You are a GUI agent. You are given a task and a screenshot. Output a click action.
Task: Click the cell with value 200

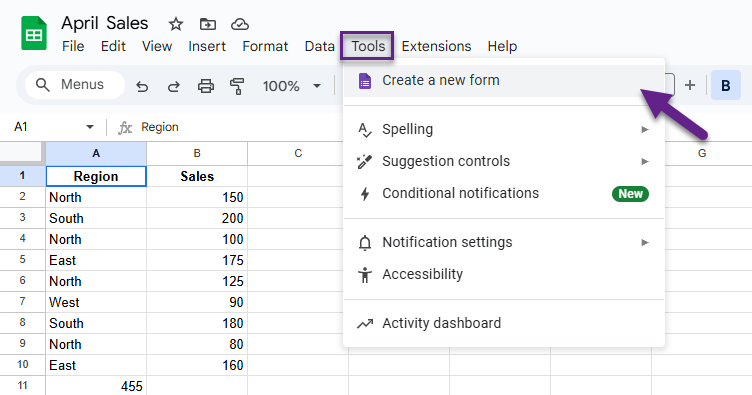[197, 218]
